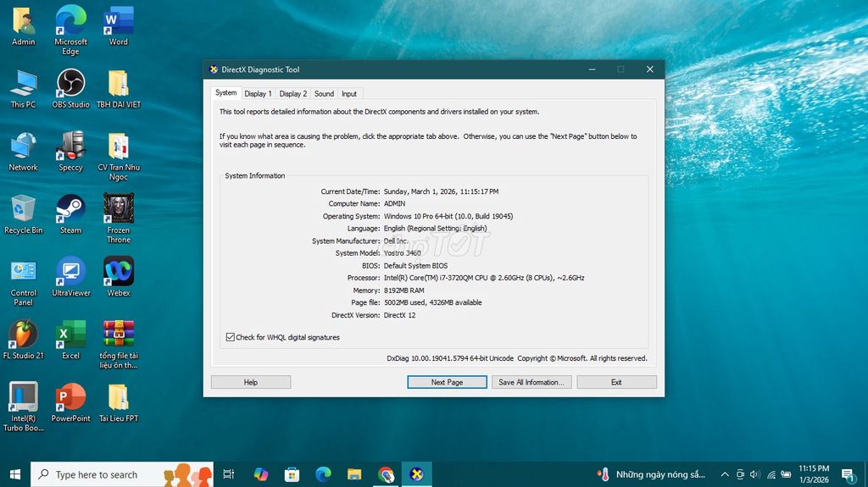Select the Recycle Bin icon

click(23, 214)
